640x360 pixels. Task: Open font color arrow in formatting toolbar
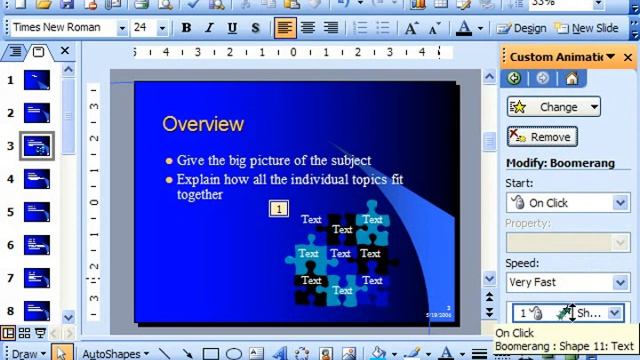tap(480, 28)
